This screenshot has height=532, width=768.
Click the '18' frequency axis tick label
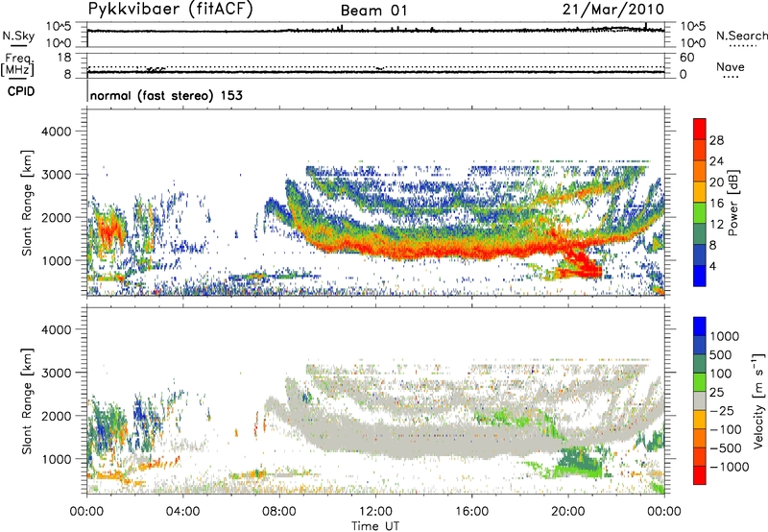pos(64,58)
